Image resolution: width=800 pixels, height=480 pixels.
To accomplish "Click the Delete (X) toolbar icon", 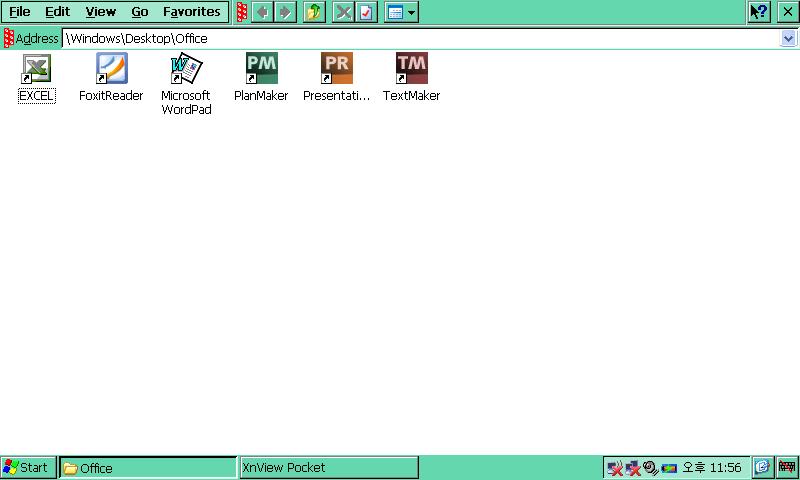I will [343, 12].
